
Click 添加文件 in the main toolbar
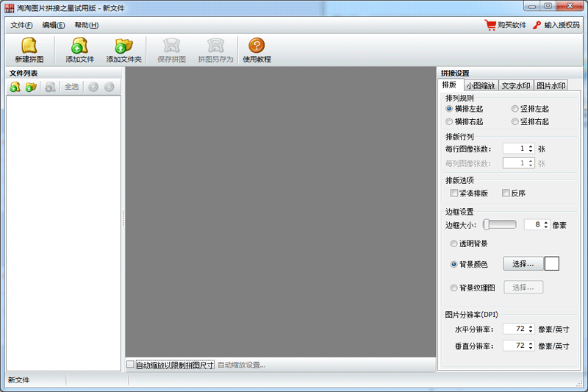pos(79,50)
